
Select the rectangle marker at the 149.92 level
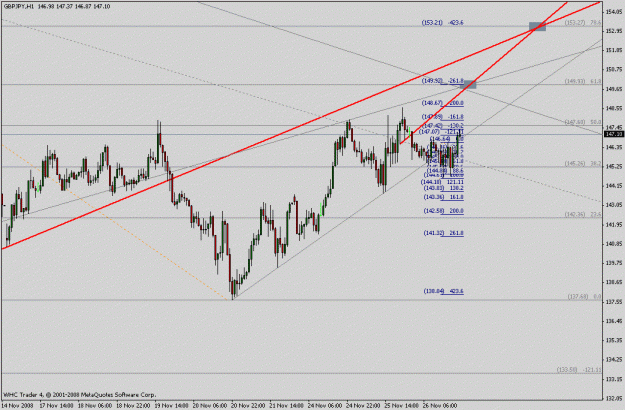[468, 84]
